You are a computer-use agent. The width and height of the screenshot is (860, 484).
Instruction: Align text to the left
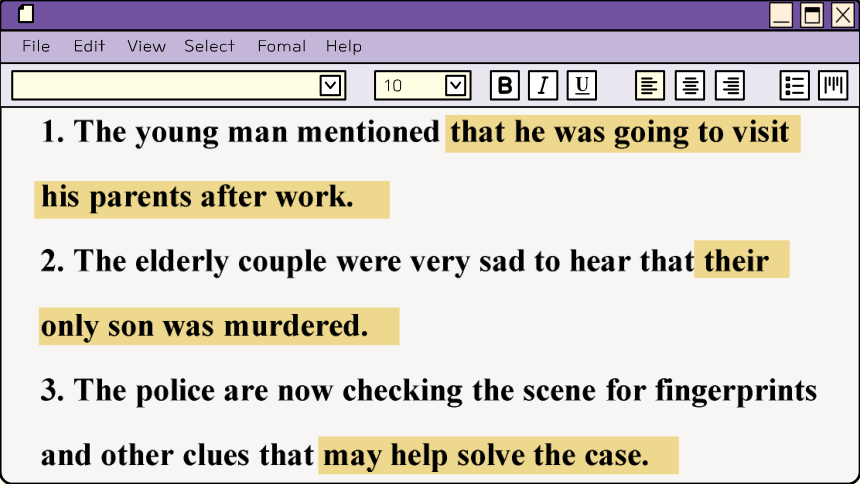click(650, 85)
